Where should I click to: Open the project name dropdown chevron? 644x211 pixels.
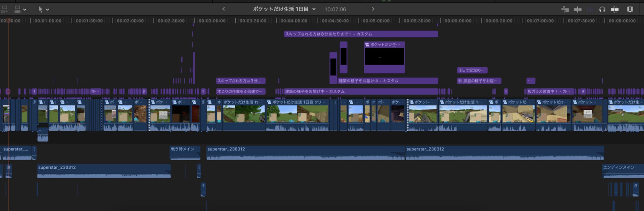tap(314, 9)
